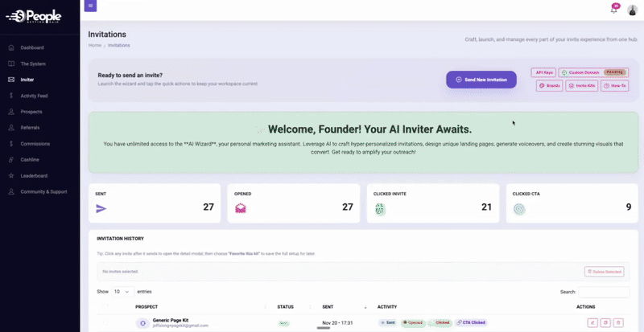Screen dimensions: 644x332
Task: Select the Generic Page Kit row checkbox
Action: pyautogui.click(x=105, y=323)
